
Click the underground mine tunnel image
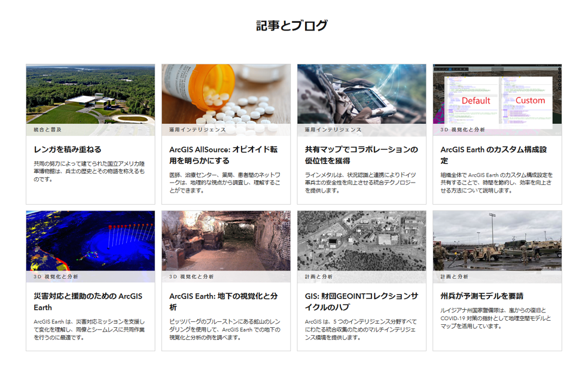click(226, 241)
